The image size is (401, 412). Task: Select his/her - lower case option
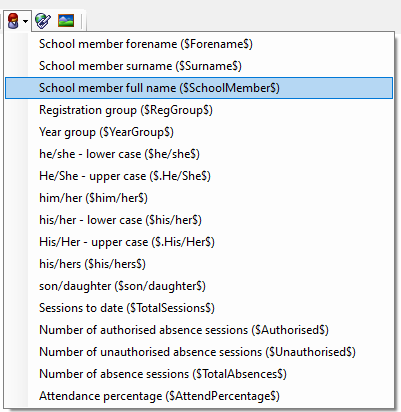pos(199,220)
